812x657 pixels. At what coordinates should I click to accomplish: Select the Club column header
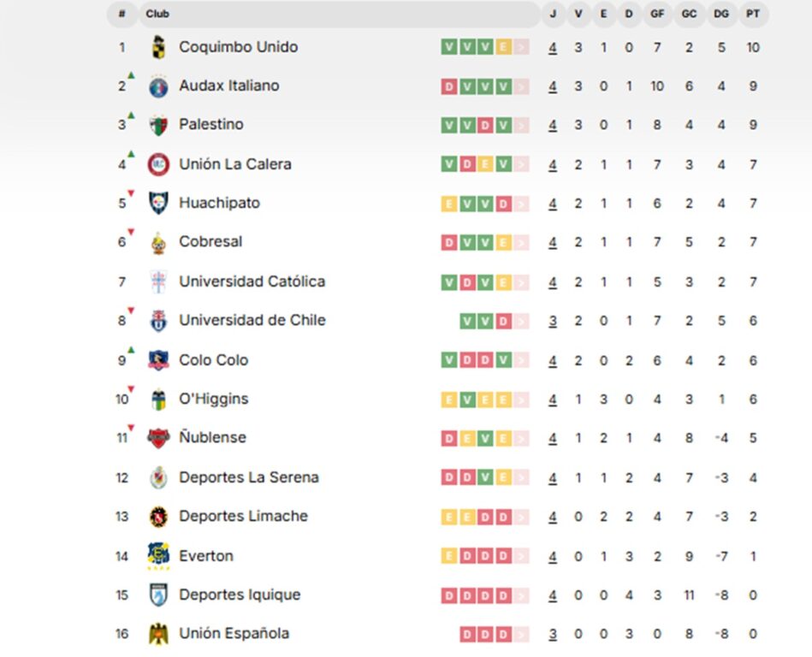point(157,14)
